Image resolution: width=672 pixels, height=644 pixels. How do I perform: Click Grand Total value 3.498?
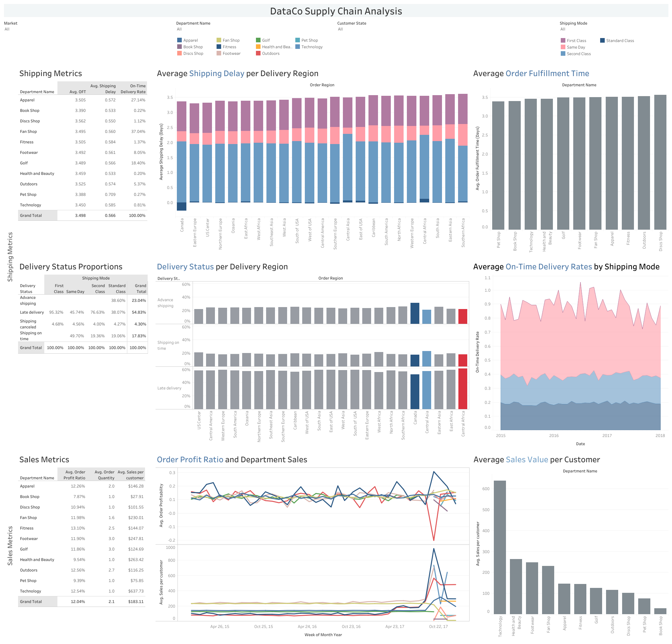(80, 216)
